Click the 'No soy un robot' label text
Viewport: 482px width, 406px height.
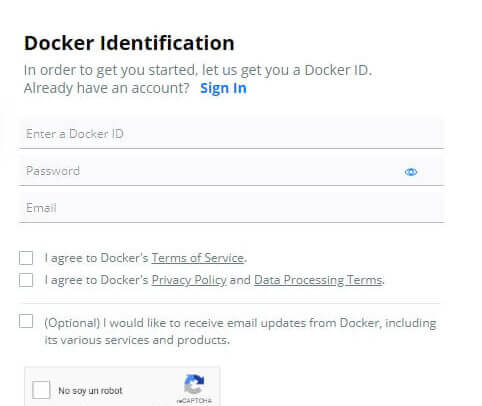click(x=90, y=390)
